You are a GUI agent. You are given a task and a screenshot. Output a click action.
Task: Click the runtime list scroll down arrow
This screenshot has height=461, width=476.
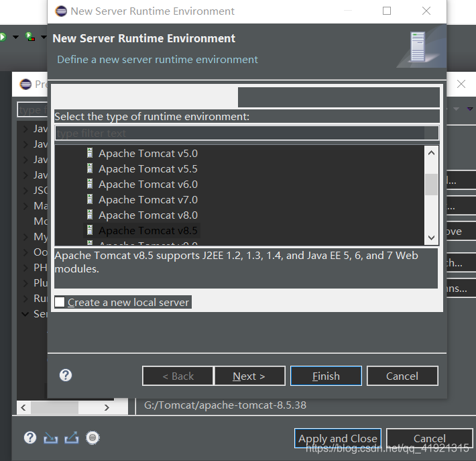(431, 238)
